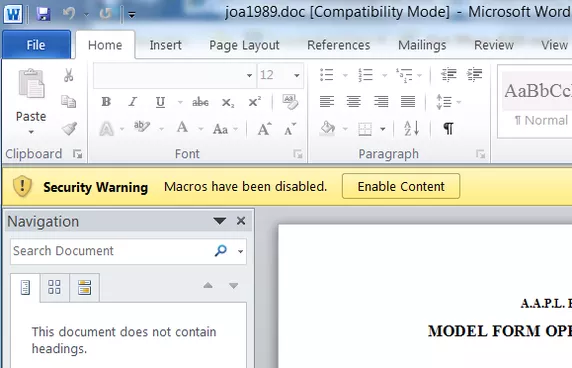Viewport: 572px width, 368px height.
Task: Switch to the Page Layout tab
Action: (x=244, y=45)
